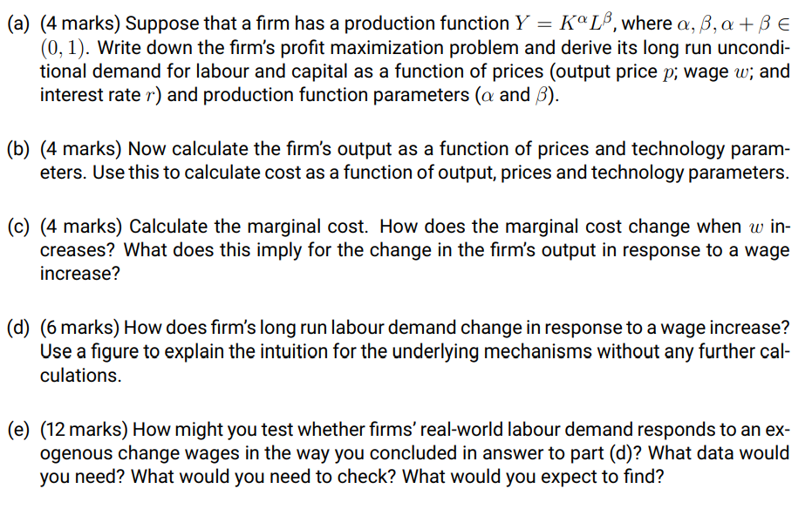The height and width of the screenshot is (516, 812).
Task: Click "What data would" in part (e)
Action: tap(719, 453)
